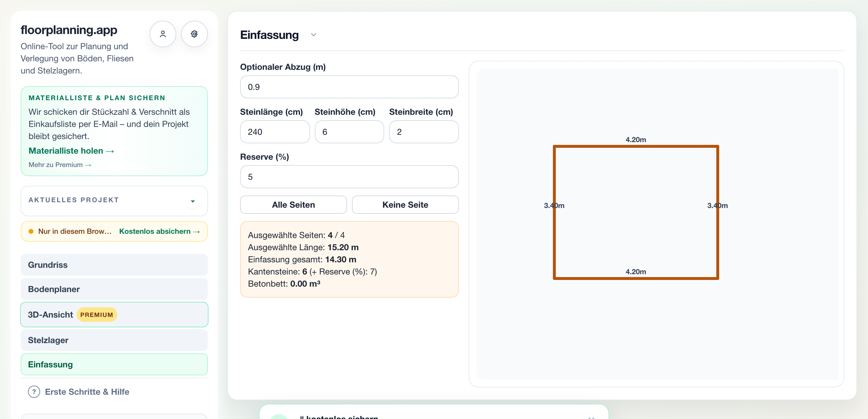The image size is (868, 419).
Task: Focus the Steinbreite input field
Action: click(424, 132)
